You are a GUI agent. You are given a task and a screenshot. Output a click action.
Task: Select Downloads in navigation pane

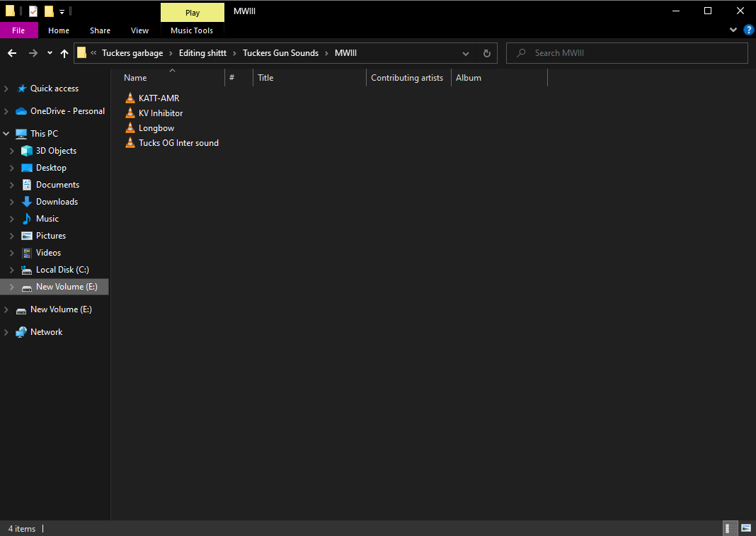coord(57,202)
